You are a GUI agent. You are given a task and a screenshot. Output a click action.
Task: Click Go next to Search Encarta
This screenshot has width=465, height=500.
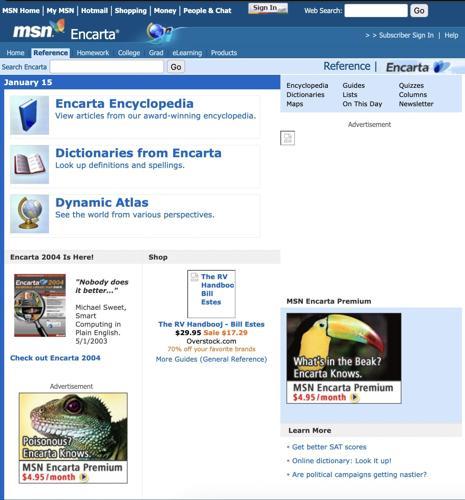(x=176, y=67)
